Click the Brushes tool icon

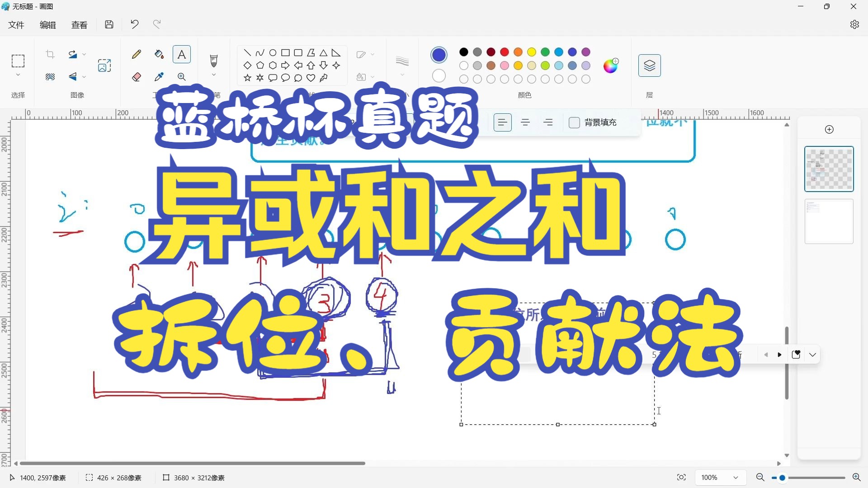coord(214,61)
